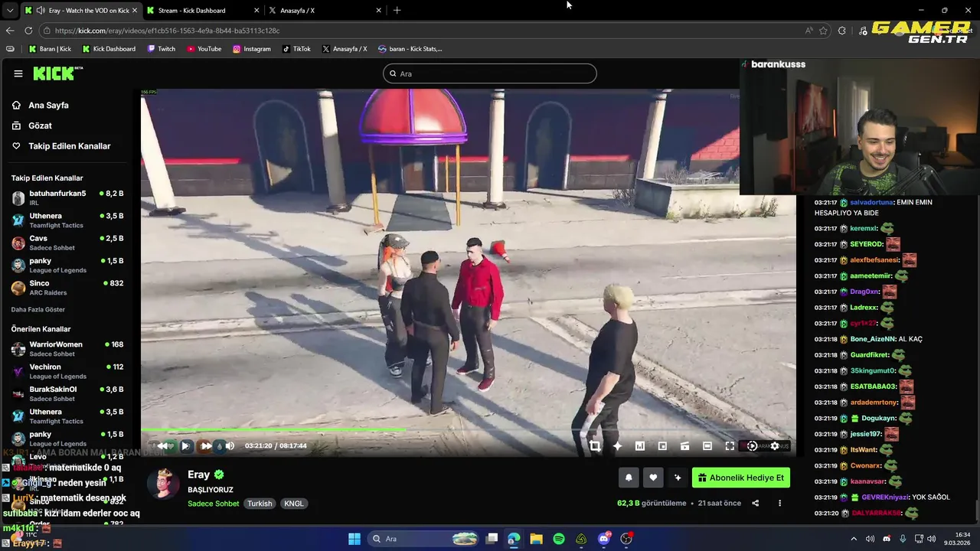This screenshot has width=980, height=551.
Task: Open BurakSakinOl recommended channel
Action: (x=67, y=394)
